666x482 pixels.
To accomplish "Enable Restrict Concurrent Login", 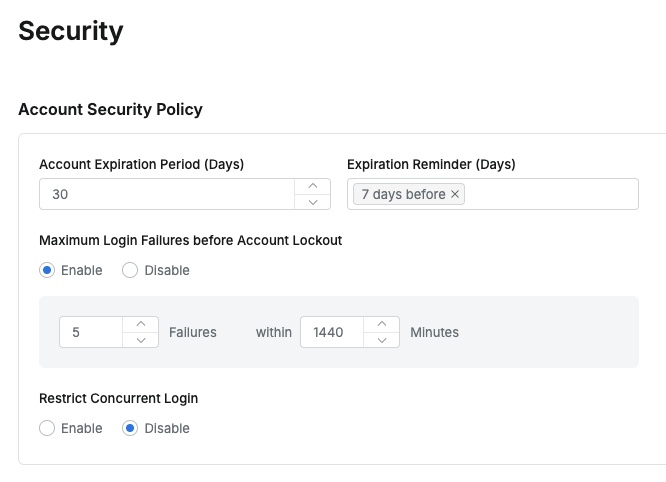I will click(x=47, y=428).
